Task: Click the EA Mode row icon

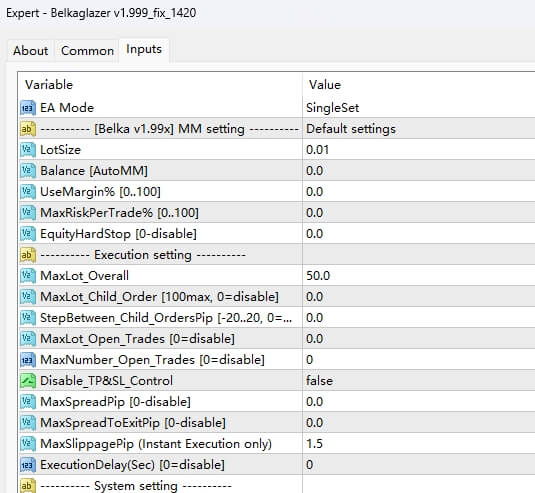Action: (x=28, y=108)
